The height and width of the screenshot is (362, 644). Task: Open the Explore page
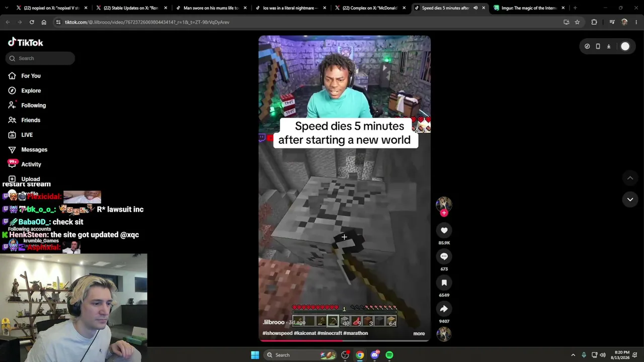point(25,90)
